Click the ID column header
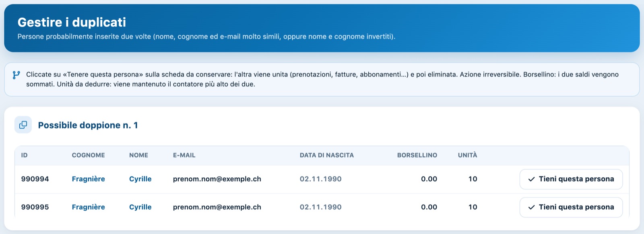This screenshot has height=234, width=644. coord(24,155)
